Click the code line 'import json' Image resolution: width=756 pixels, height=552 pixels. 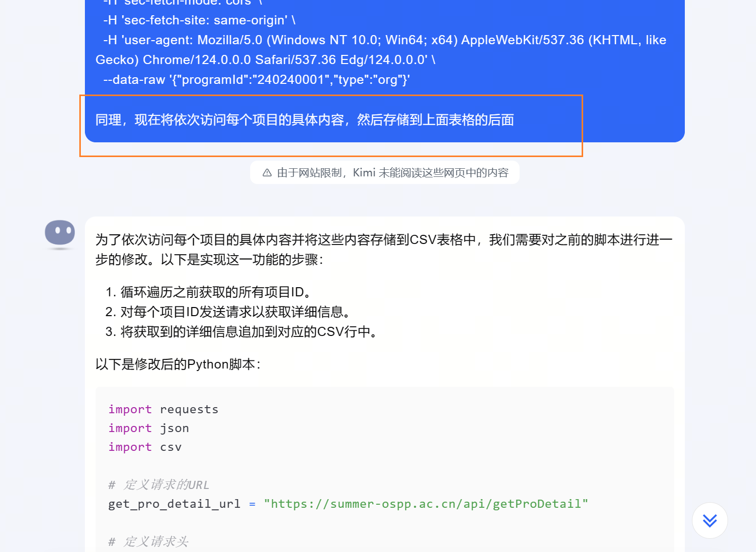pos(148,428)
